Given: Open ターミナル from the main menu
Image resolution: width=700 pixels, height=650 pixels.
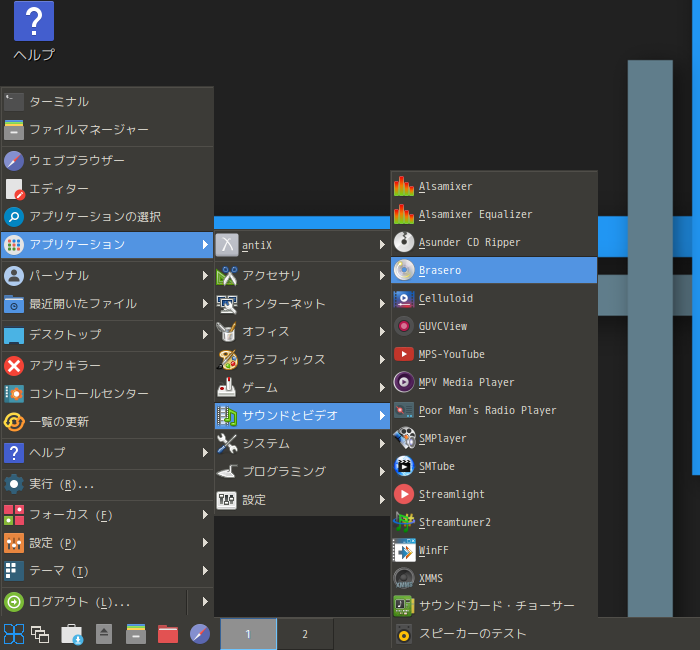Looking at the screenshot, I should pyautogui.click(x=107, y=102).
